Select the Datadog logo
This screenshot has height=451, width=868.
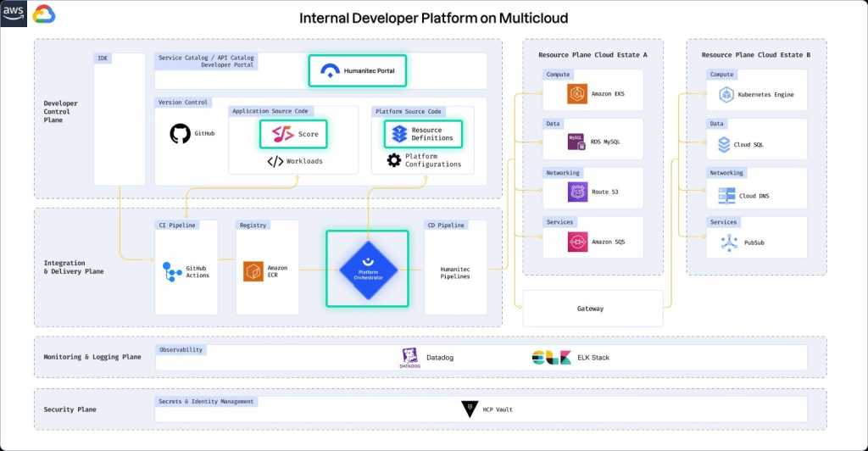409,358
